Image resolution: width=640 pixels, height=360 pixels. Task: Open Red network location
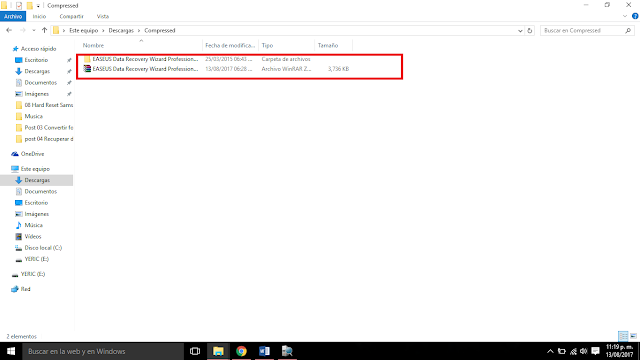point(25,289)
